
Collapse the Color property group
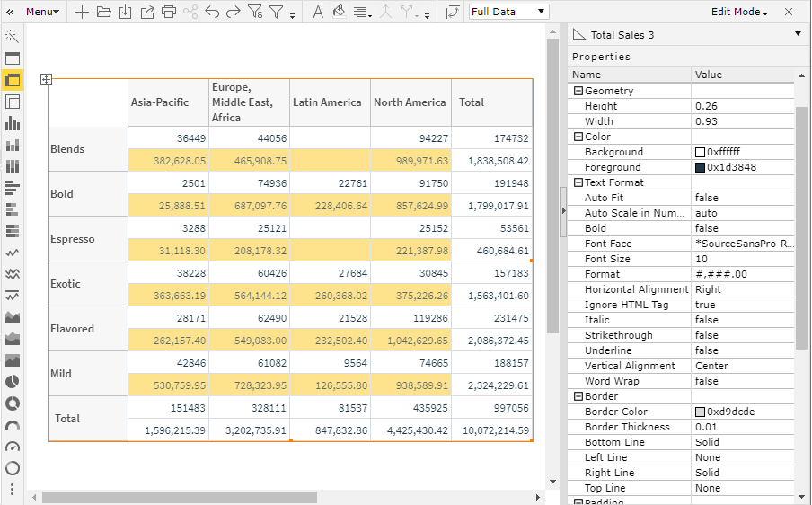click(x=578, y=137)
